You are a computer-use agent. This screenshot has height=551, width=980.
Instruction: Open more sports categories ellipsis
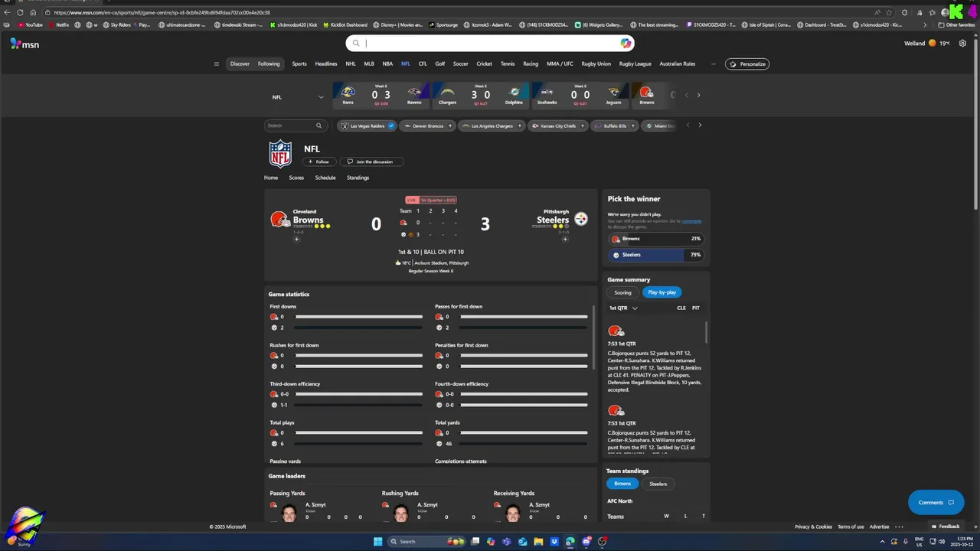coord(713,64)
